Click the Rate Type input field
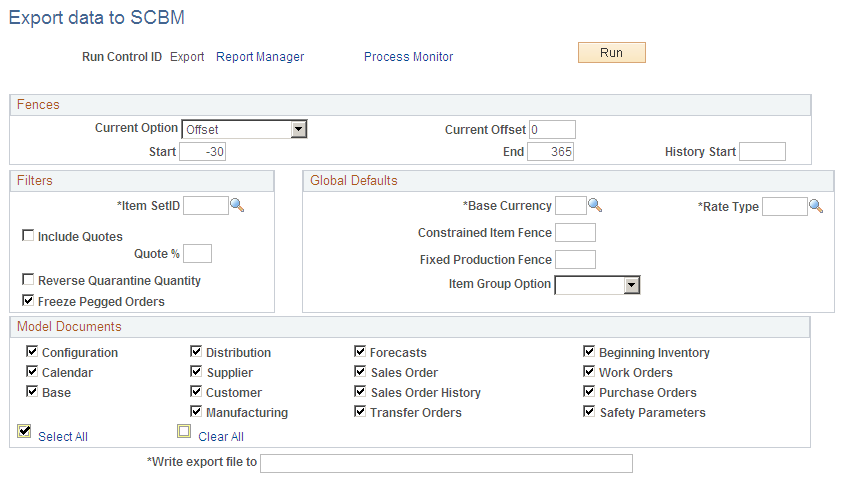Viewport: 850px width, 477px height. pos(785,207)
